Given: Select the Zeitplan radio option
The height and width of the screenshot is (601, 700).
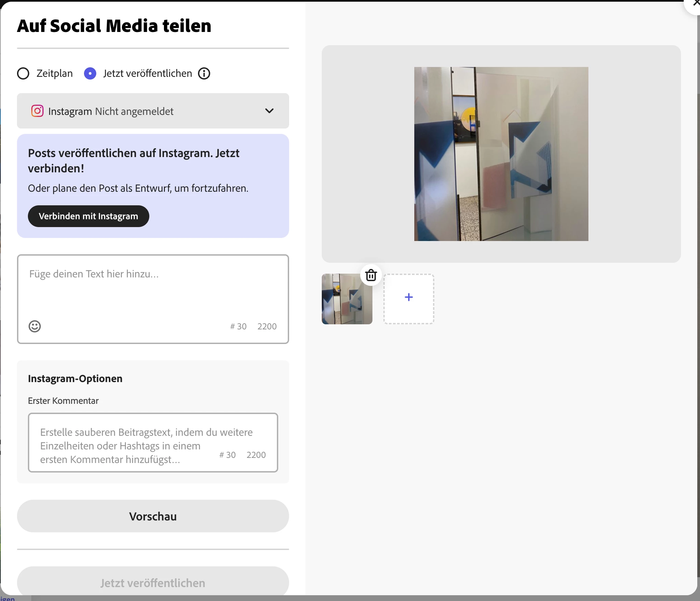Looking at the screenshot, I should [x=23, y=73].
